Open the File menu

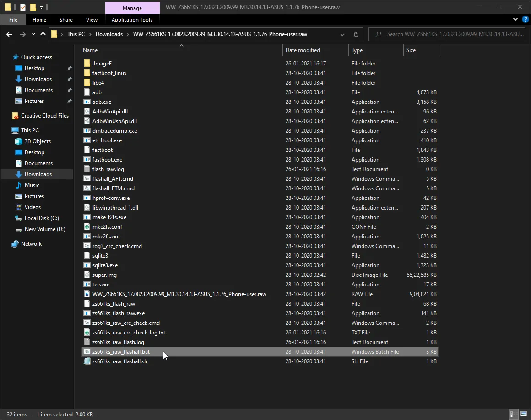13,20
